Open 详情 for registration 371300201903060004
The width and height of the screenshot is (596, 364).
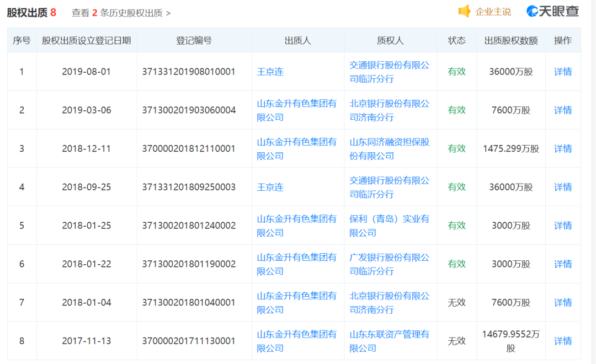coord(562,110)
